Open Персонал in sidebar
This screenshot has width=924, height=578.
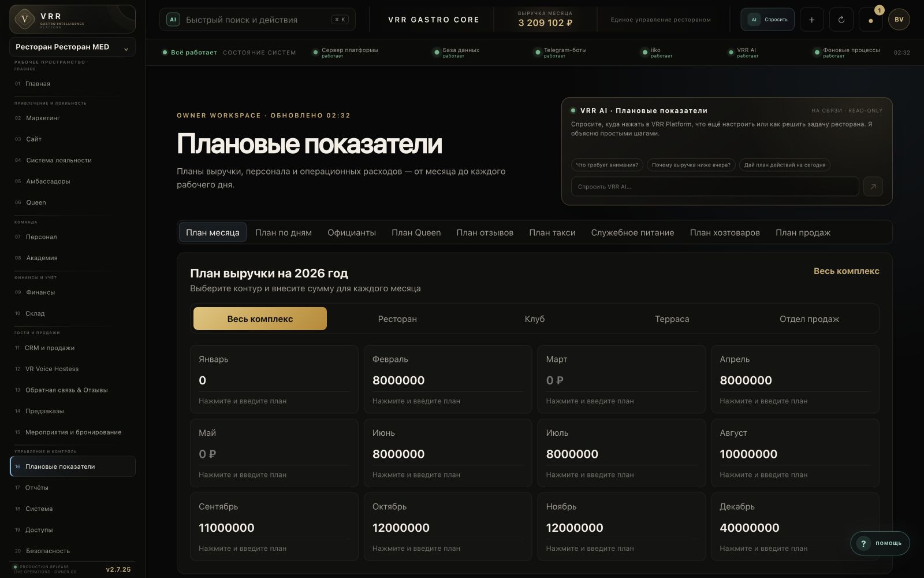[72, 237]
